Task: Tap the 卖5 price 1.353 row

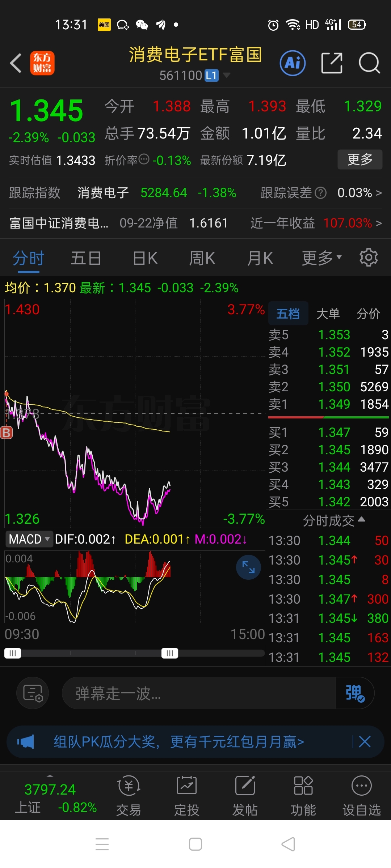Action: pyautogui.click(x=329, y=335)
